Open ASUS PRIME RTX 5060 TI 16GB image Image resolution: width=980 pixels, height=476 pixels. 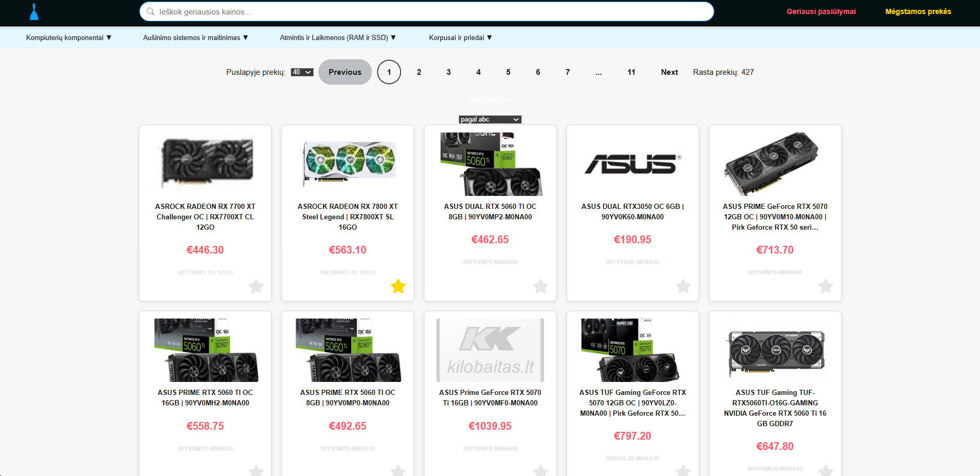click(x=205, y=350)
